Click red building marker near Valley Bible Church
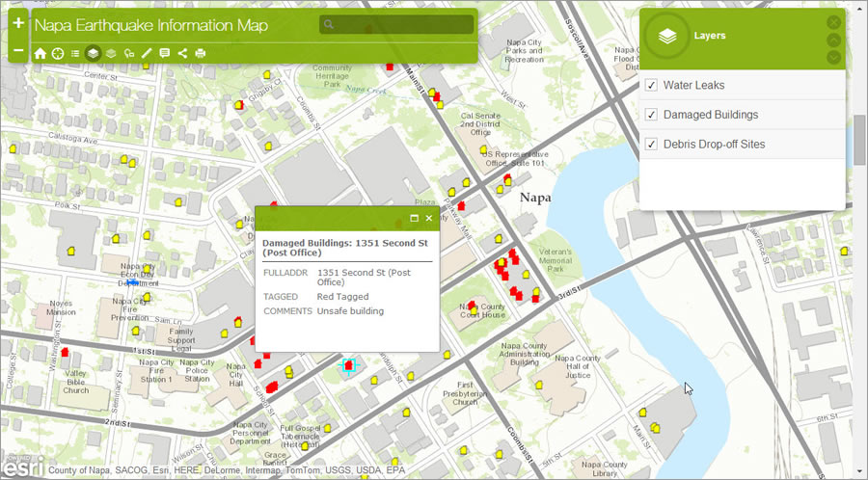The image size is (868, 480). point(65,352)
